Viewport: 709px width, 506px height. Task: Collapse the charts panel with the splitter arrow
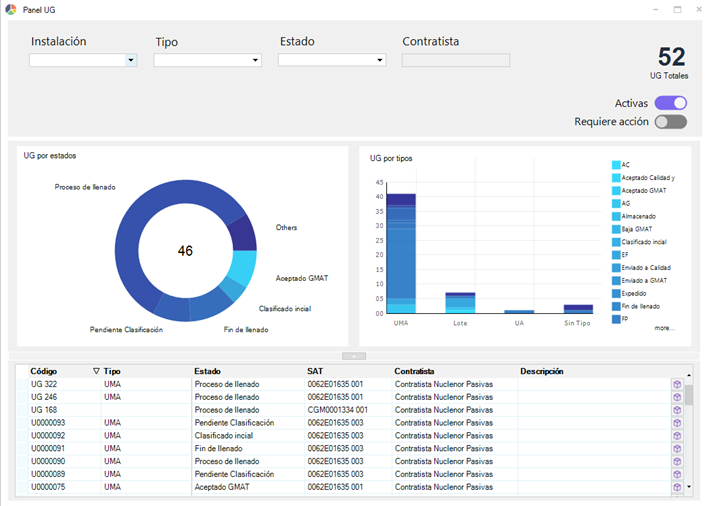[x=354, y=355]
